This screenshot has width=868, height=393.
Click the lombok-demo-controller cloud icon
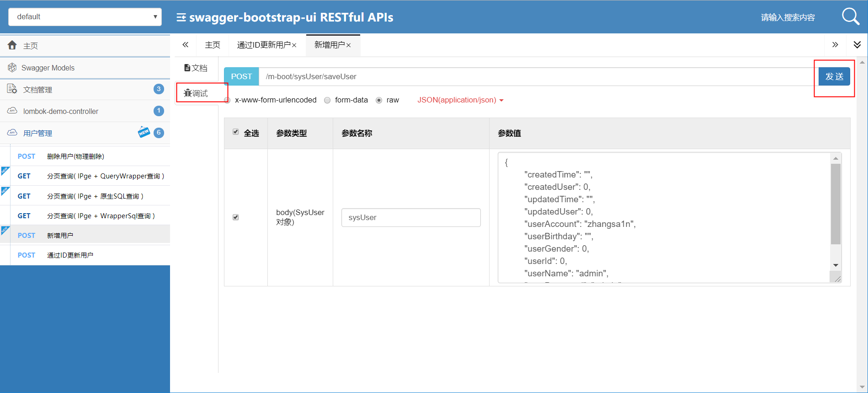12,111
